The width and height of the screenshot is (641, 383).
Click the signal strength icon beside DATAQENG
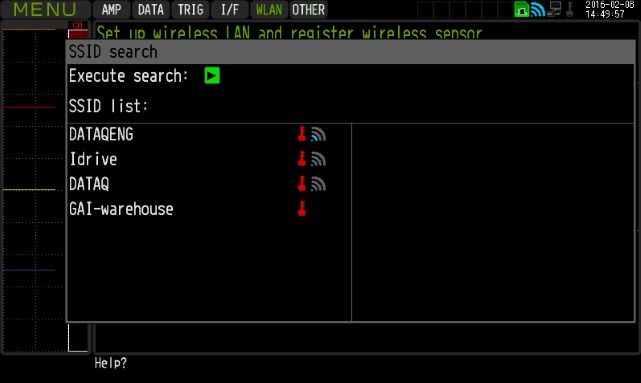(318, 134)
